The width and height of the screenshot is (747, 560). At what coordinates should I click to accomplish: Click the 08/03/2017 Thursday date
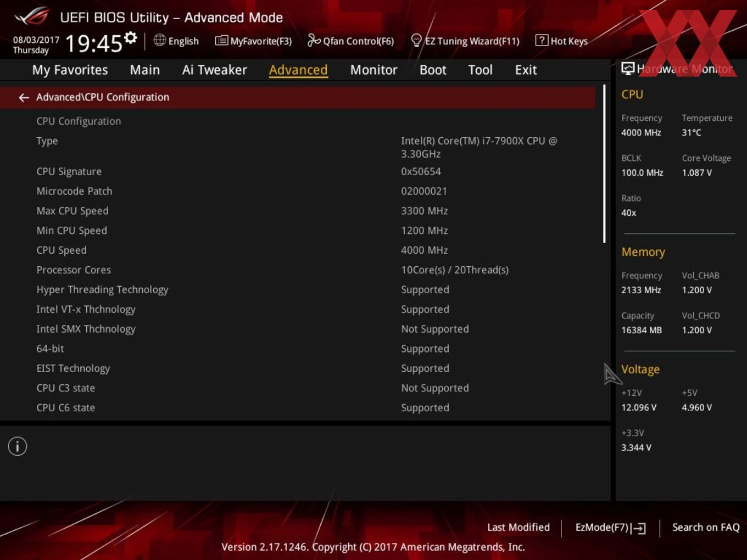(x=36, y=45)
